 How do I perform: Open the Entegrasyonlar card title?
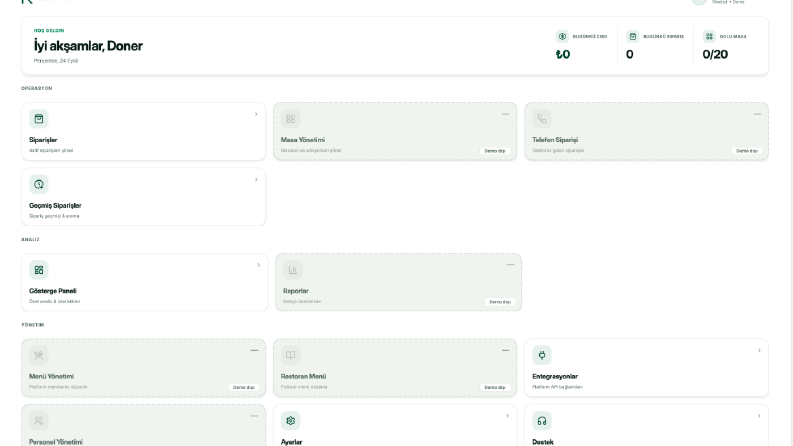tap(555, 377)
